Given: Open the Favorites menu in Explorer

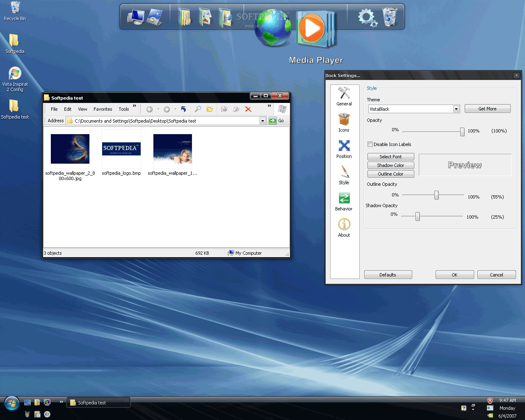Looking at the screenshot, I should [x=103, y=109].
